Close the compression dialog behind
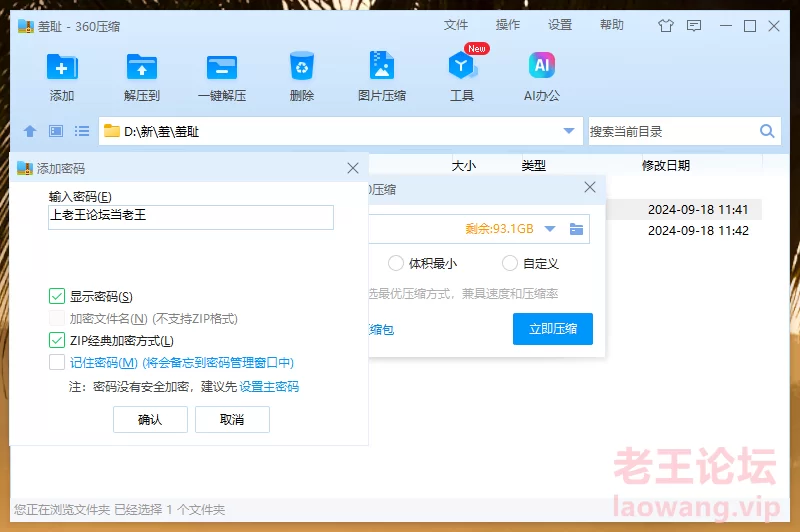The image size is (800, 532). [590, 187]
